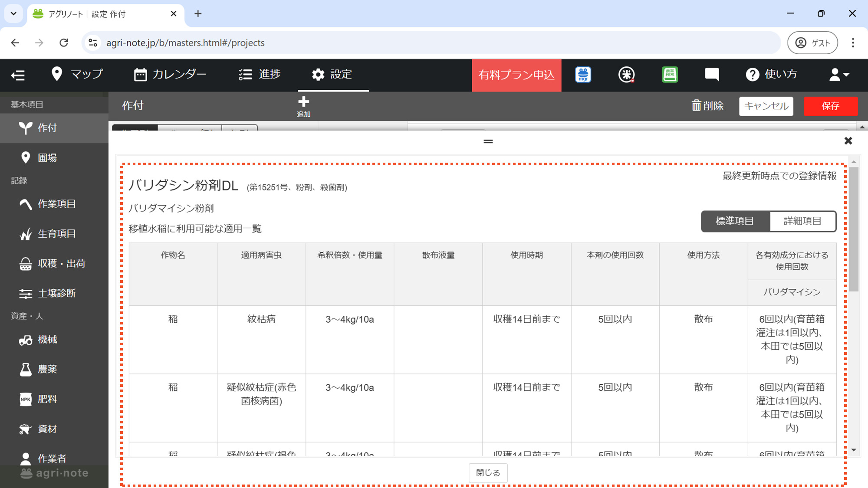Click the 閉じる close button
868x488 pixels.
488,473
